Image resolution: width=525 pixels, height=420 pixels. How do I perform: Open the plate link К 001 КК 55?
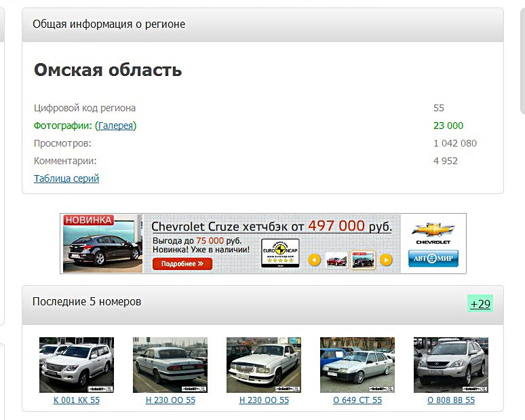(x=77, y=400)
